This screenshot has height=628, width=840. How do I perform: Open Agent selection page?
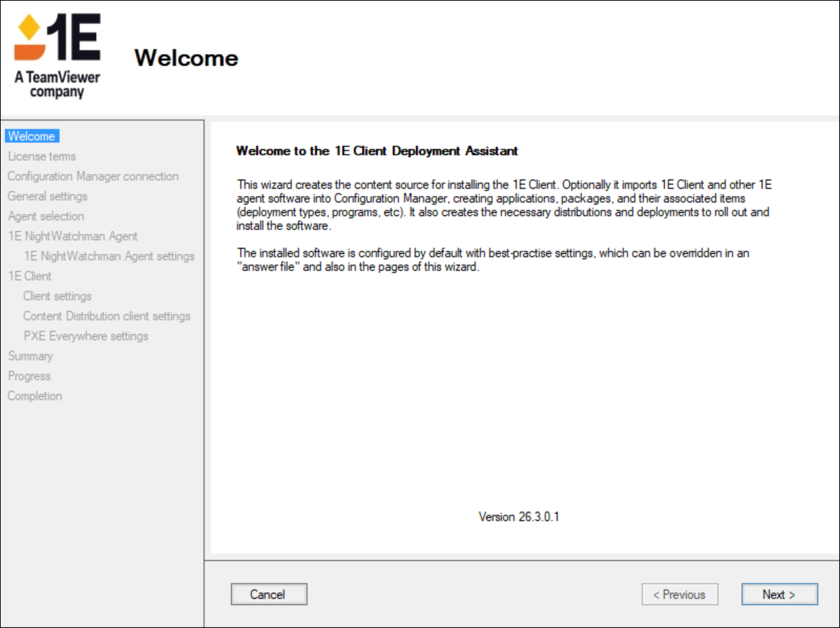click(46, 217)
